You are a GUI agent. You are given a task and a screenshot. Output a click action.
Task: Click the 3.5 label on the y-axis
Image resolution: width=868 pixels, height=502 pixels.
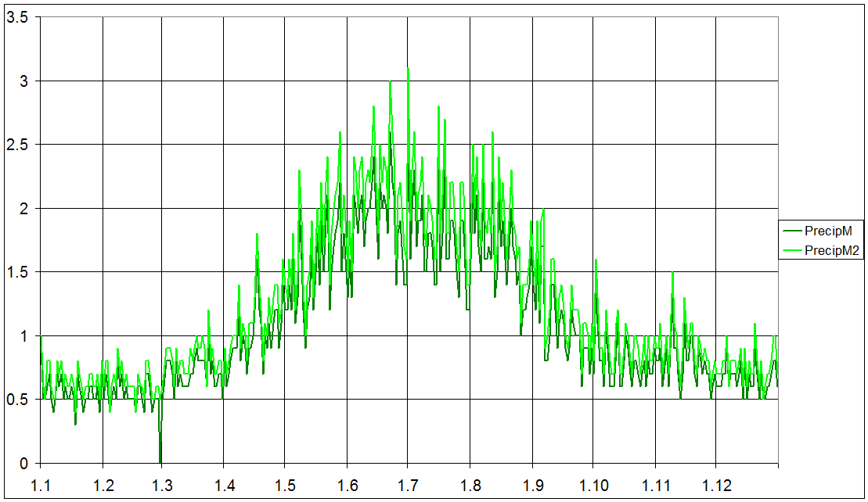tap(17, 17)
